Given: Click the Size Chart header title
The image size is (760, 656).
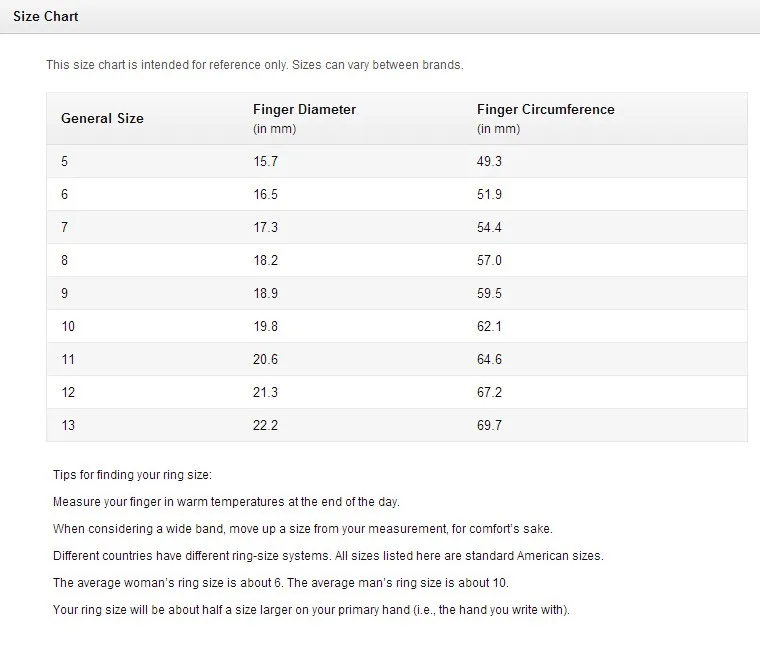Looking at the screenshot, I should (x=46, y=16).
